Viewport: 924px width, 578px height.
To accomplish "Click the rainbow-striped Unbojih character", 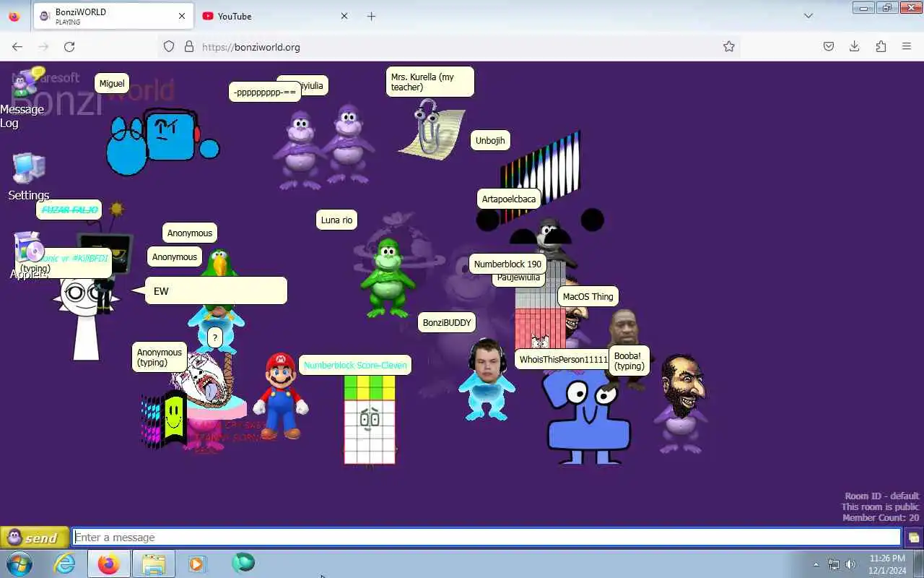I will pyautogui.click(x=541, y=177).
